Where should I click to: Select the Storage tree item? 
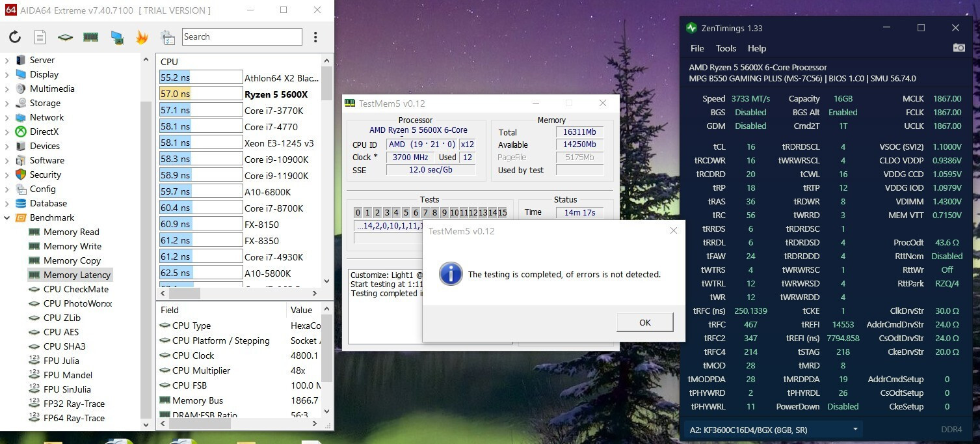(45, 103)
